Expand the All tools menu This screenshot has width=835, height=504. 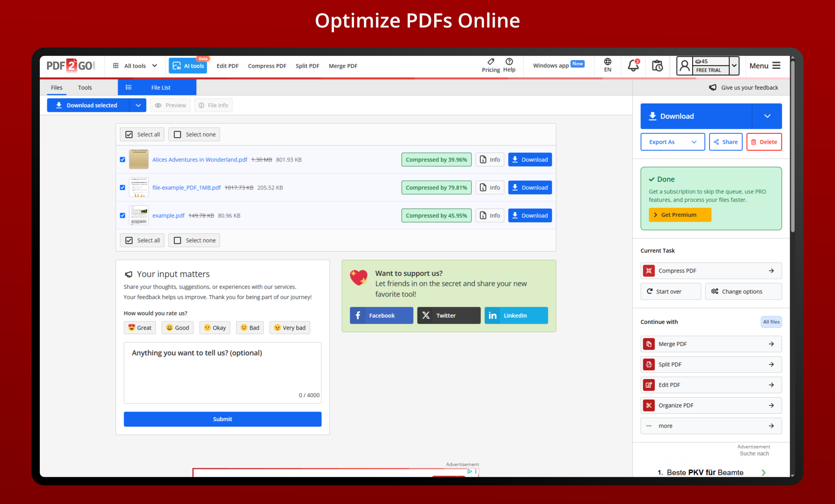click(x=135, y=66)
